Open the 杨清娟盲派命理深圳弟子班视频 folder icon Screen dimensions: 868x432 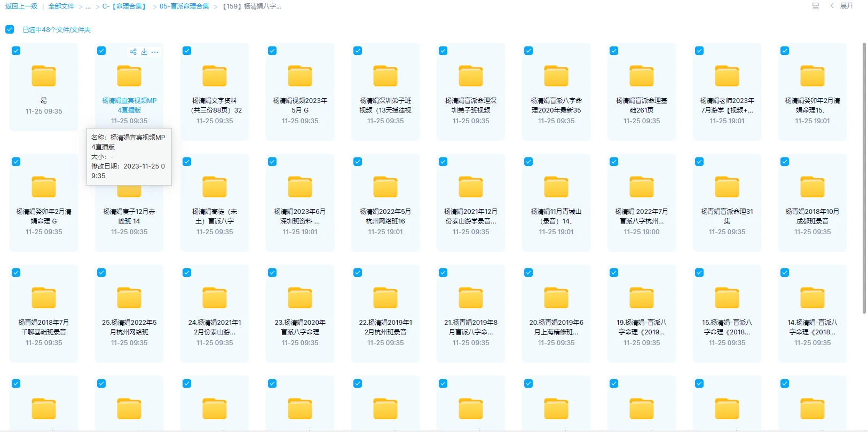pos(471,76)
